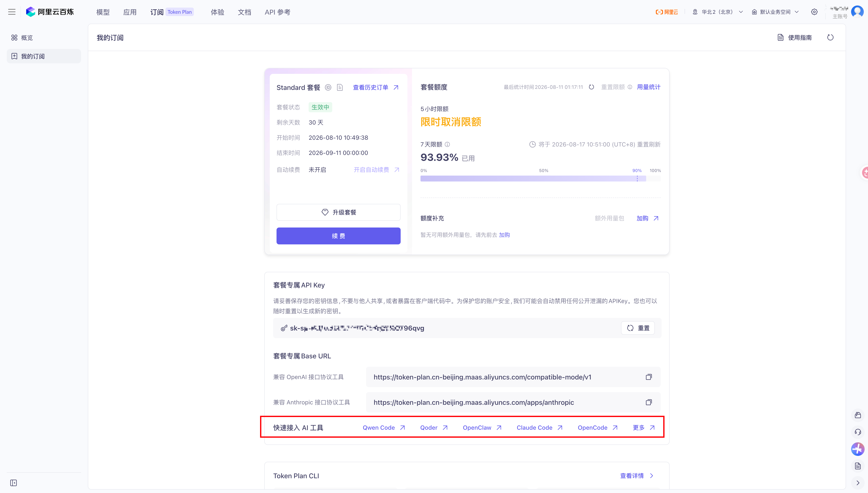Click 查看详情 for Token Plan CLI
The height and width of the screenshot is (493, 868).
(x=637, y=476)
